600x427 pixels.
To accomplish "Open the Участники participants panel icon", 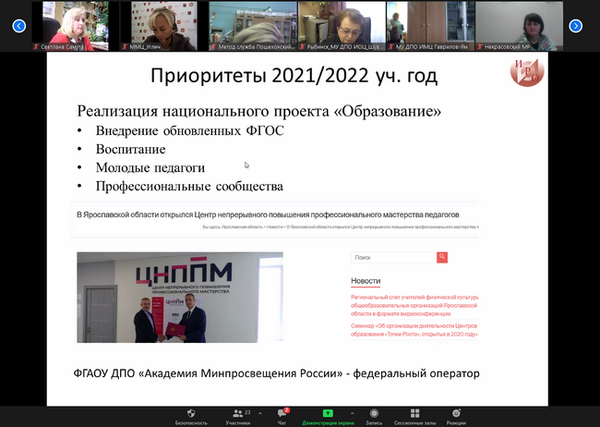I will point(238,413).
